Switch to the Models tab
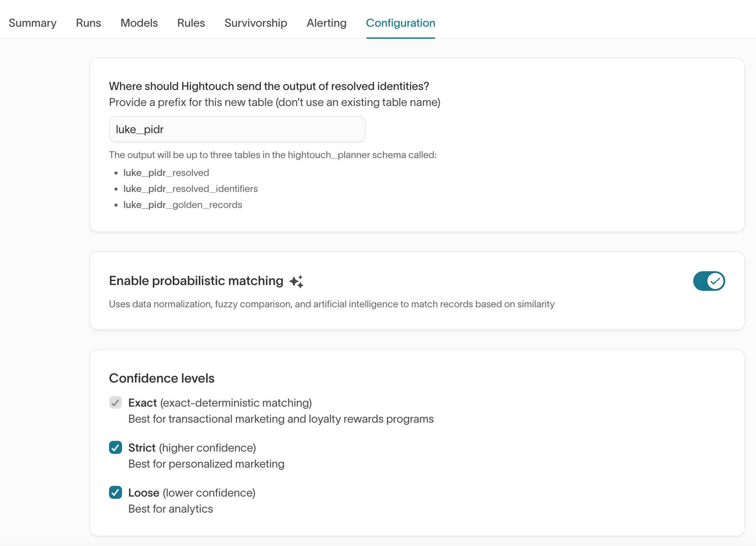The height and width of the screenshot is (546, 756). 139,23
